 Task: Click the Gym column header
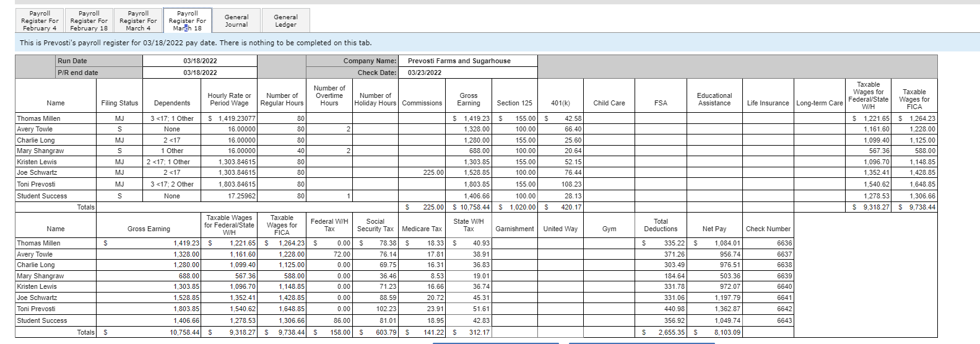(609, 229)
